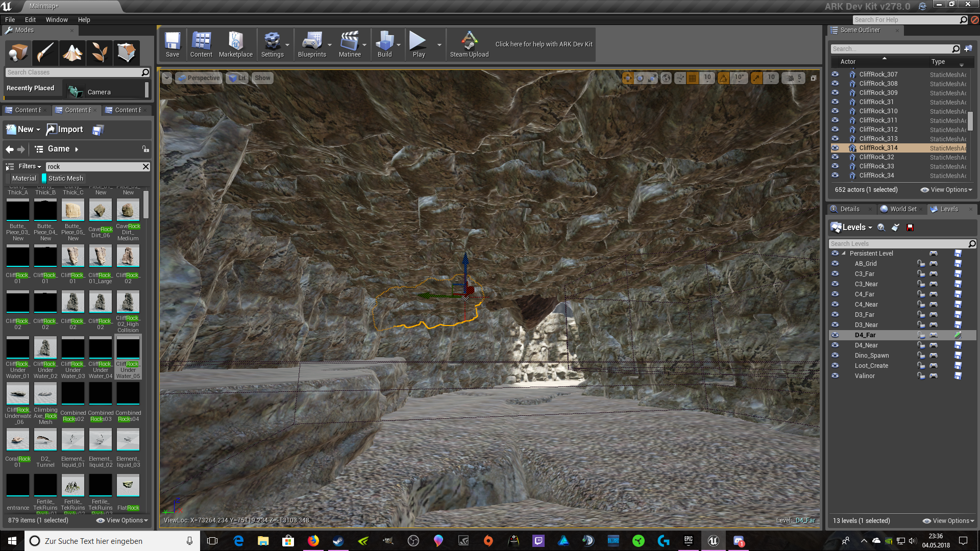This screenshot has height=551, width=980.
Task: Collapse the Persistent Level tree
Action: 844,254
